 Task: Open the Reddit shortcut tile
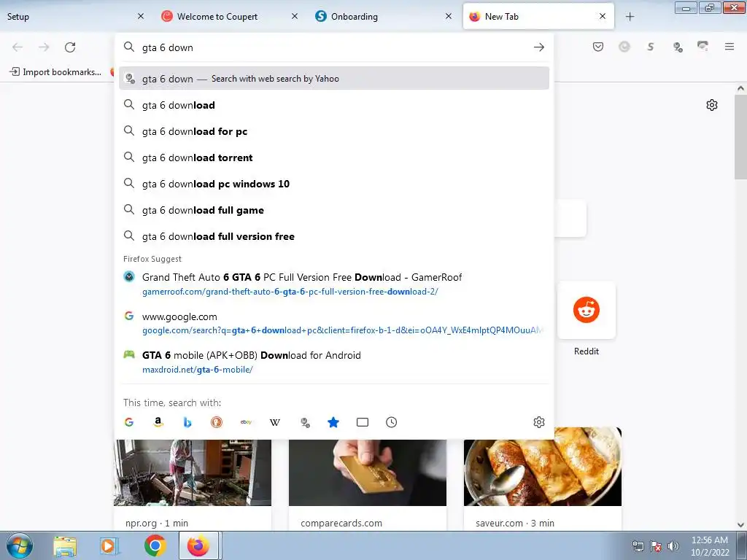click(587, 311)
